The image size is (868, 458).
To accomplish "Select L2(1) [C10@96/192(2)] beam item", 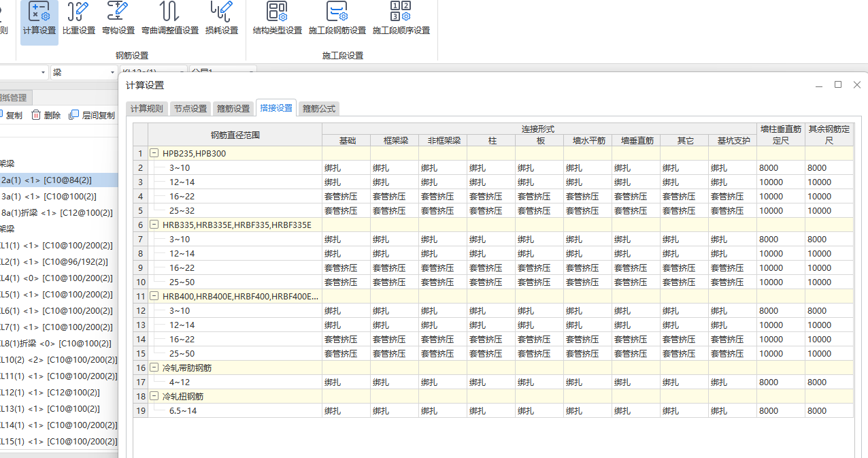I will [x=54, y=262].
